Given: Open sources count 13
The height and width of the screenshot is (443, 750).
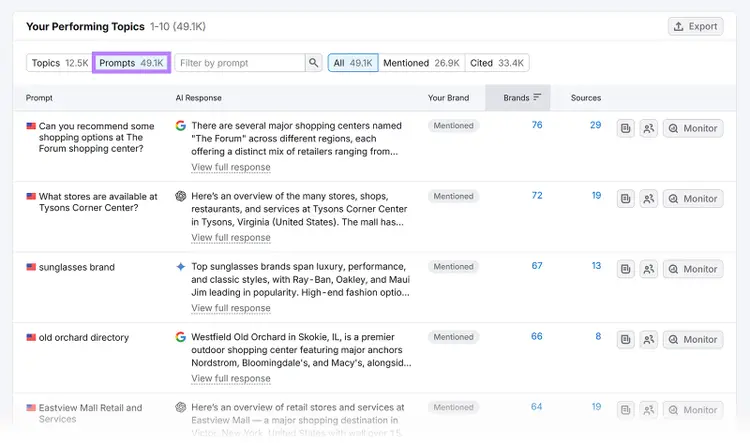Looking at the screenshot, I should (596, 266).
